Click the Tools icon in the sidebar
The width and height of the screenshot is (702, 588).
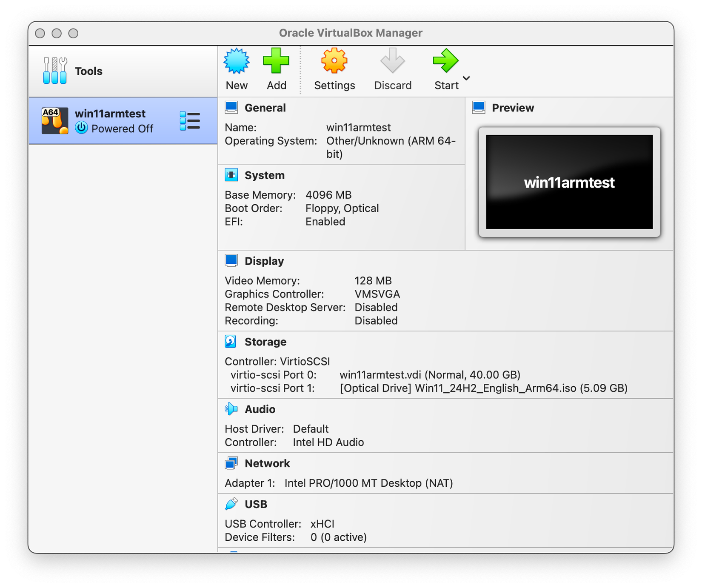click(x=54, y=71)
